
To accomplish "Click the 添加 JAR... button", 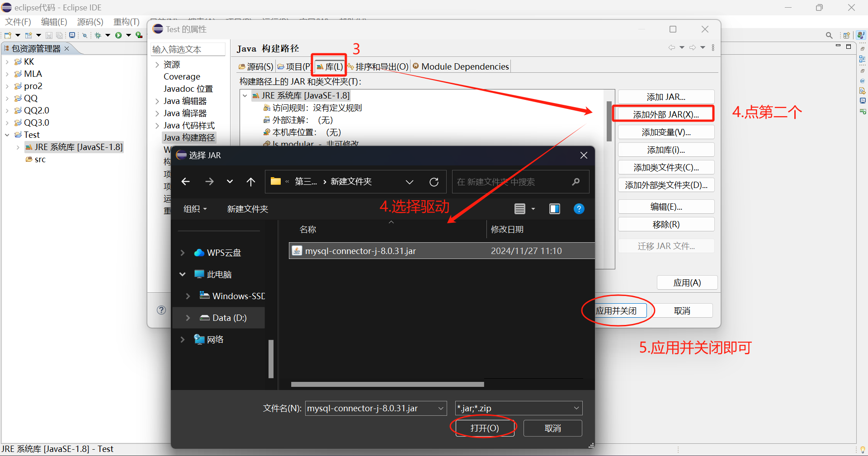I will point(666,97).
